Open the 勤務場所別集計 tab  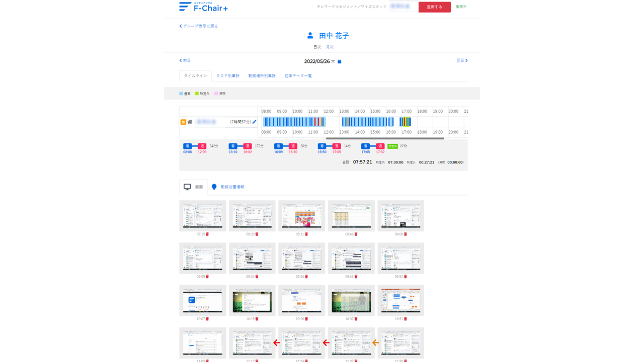tap(262, 76)
